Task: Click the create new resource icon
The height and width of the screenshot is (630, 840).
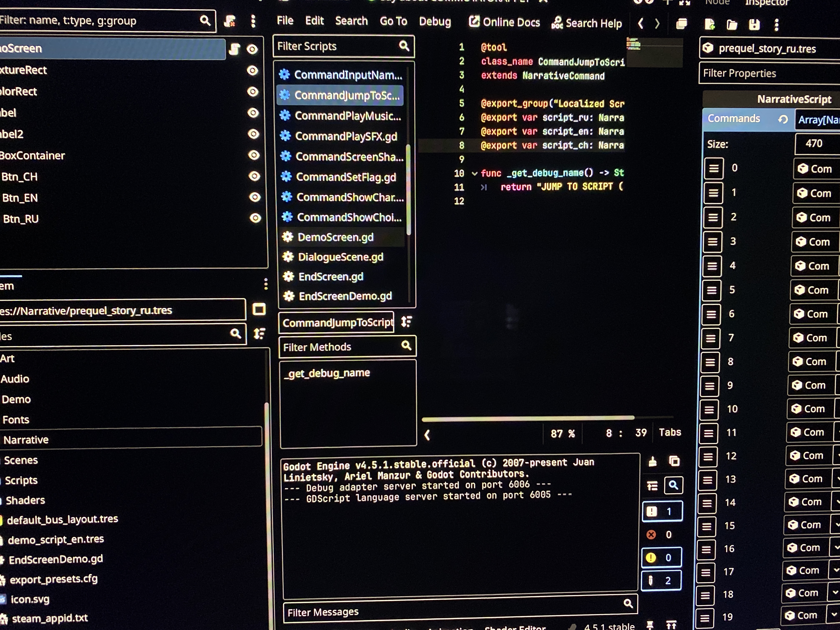Action: click(x=709, y=25)
